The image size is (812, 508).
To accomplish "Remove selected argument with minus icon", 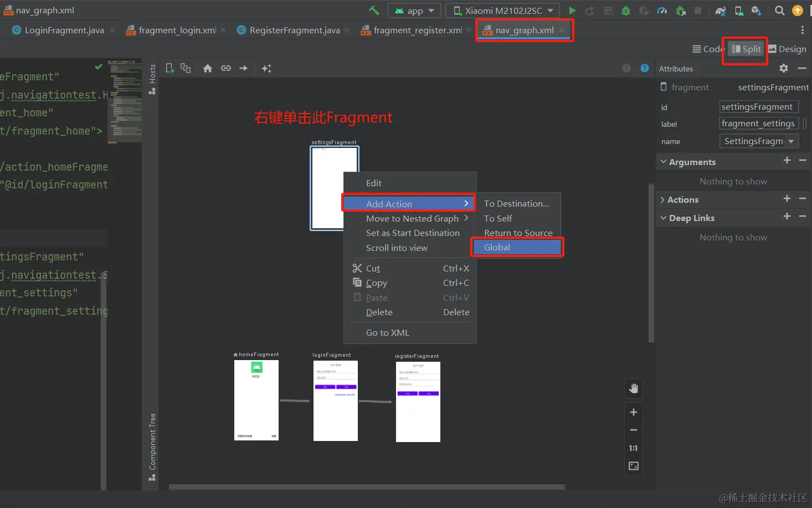I will [x=803, y=161].
